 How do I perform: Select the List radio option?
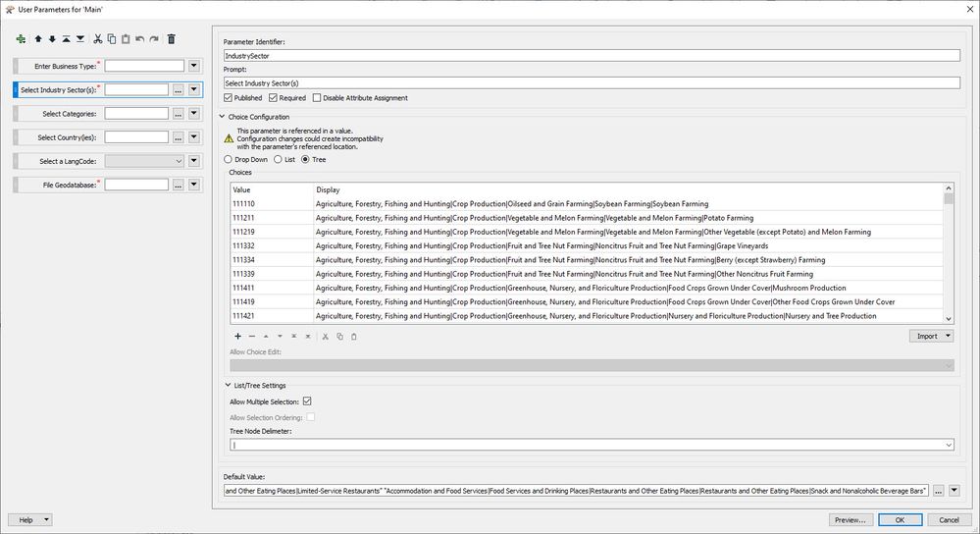point(279,159)
